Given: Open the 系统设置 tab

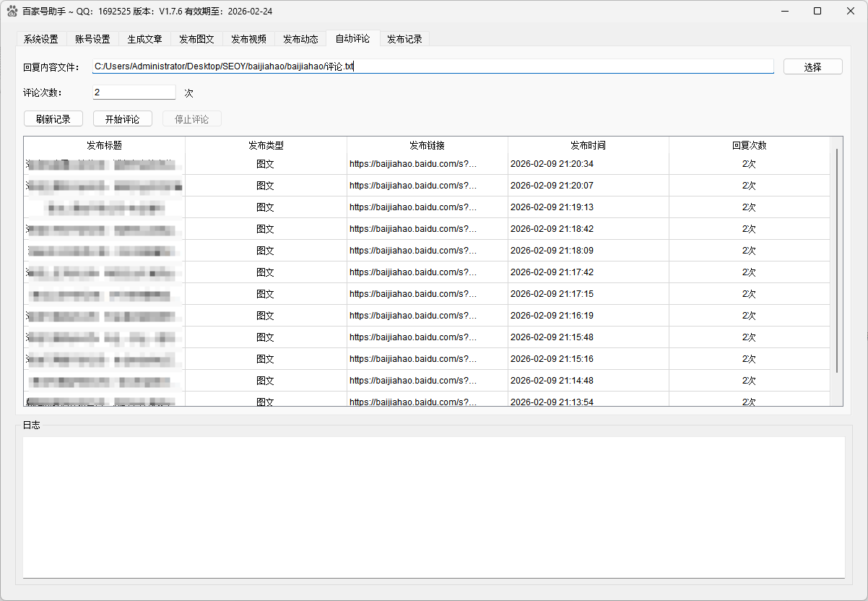Looking at the screenshot, I should 40,39.
